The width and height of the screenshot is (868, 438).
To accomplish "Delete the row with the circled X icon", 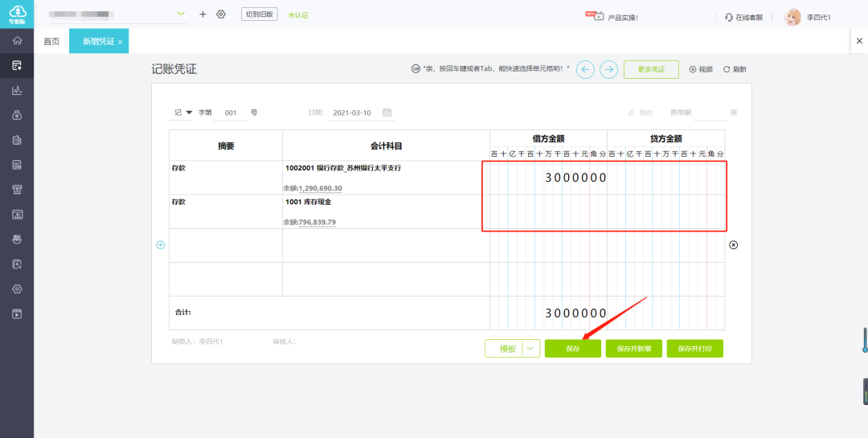I will (x=733, y=245).
